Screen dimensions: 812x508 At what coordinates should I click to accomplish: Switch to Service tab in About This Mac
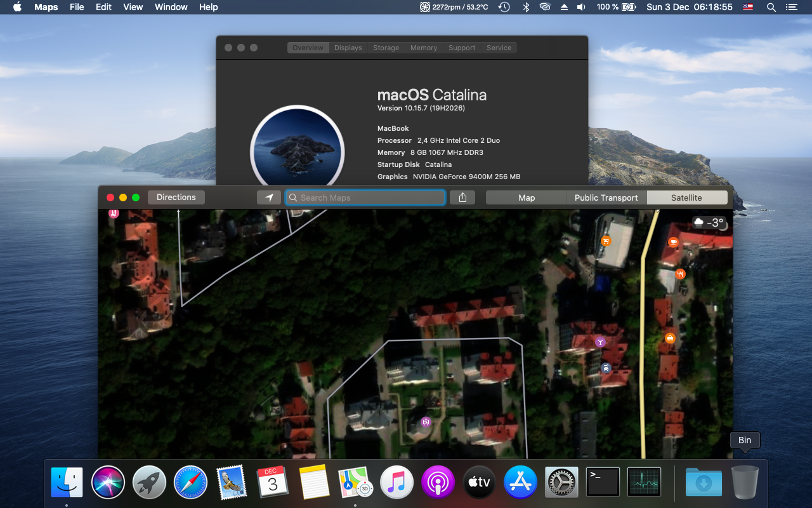click(499, 48)
